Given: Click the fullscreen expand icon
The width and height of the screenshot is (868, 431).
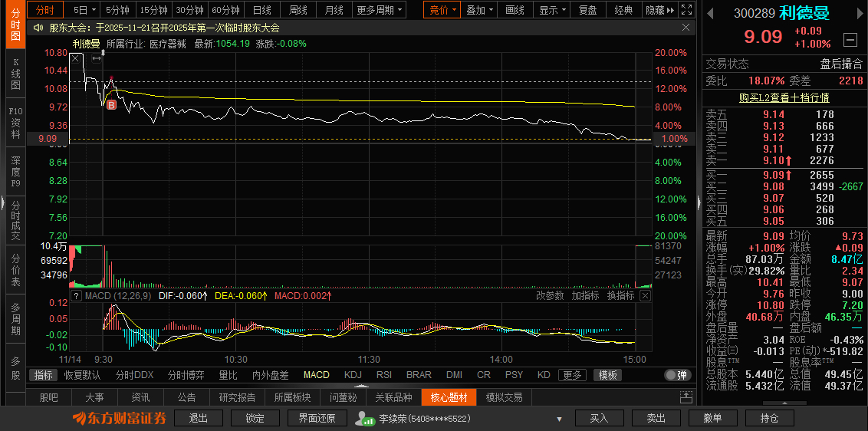Looking at the screenshot, I should [x=686, y=10].
